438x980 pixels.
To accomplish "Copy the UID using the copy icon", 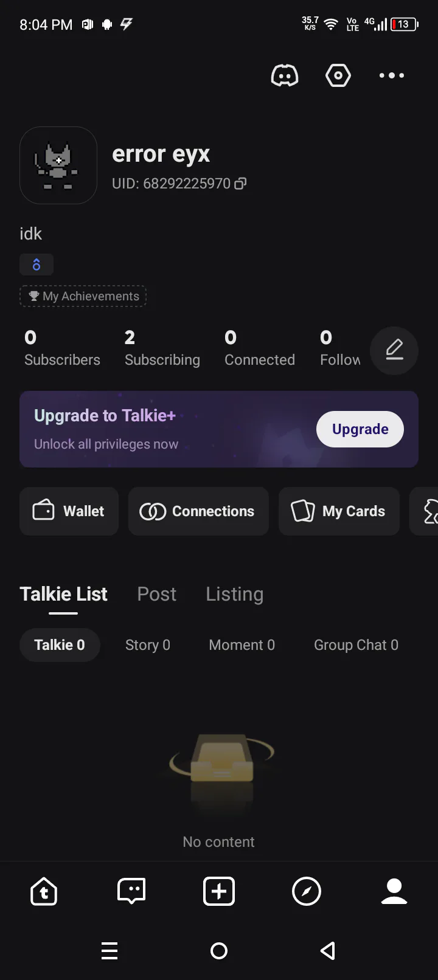I will point(241,184).
